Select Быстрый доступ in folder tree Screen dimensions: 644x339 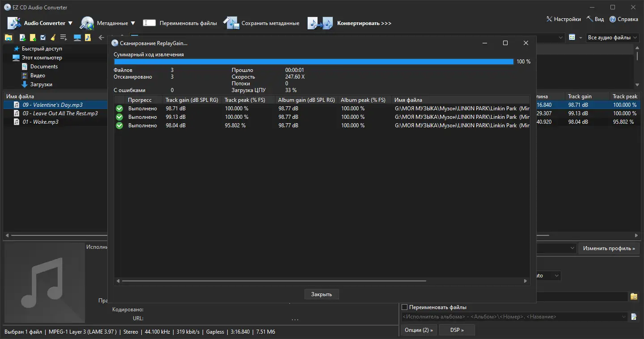point(42,49)
